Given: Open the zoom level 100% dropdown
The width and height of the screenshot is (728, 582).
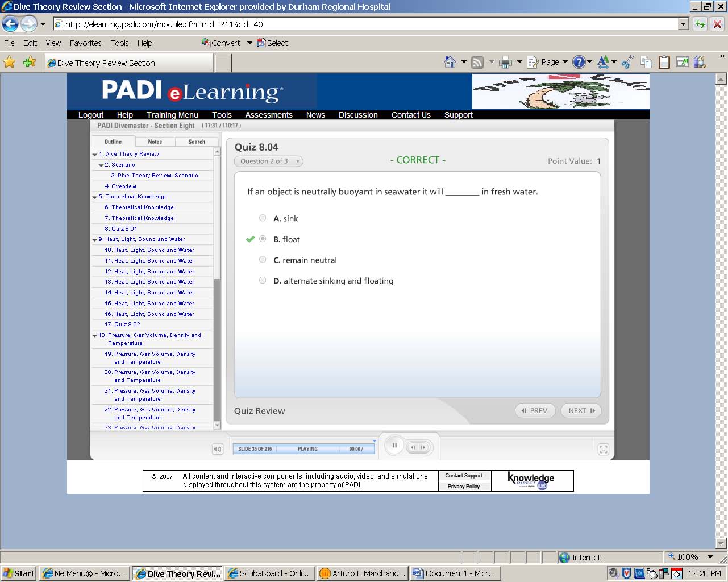Looking at the screenshot, I should coord(710,557).
